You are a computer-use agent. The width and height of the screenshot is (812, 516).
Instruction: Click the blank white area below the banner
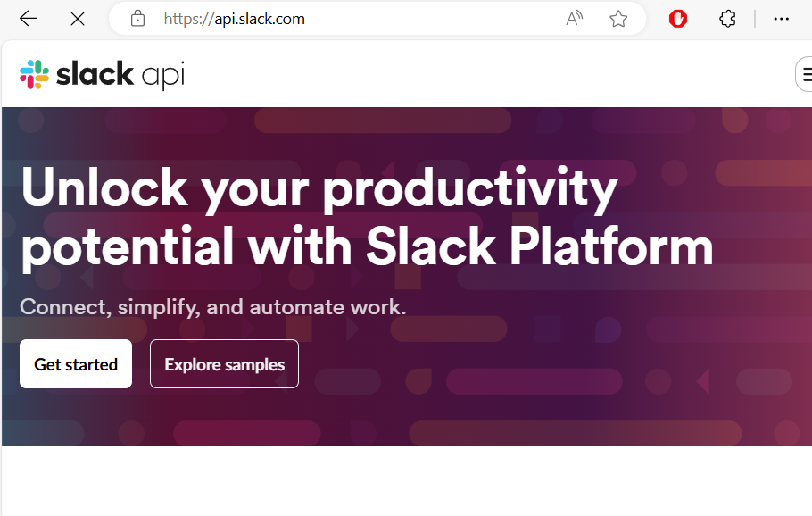pos(407,481)
